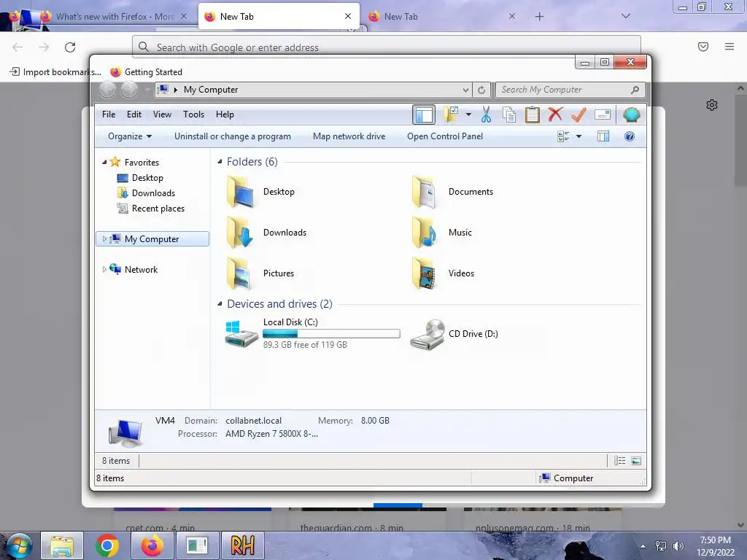This screenshot has width=747, height=560.
Task: Select the Local Disk (C:) drive icon
Action: click(x=241, y=334)
